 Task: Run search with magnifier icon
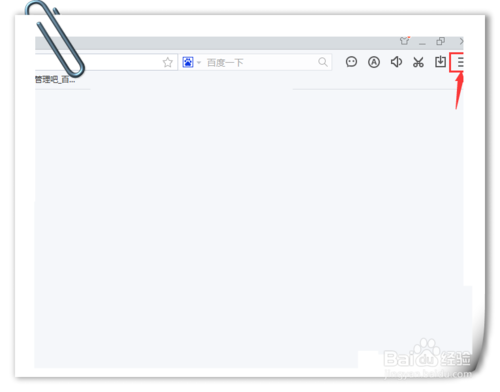point(323,62)
